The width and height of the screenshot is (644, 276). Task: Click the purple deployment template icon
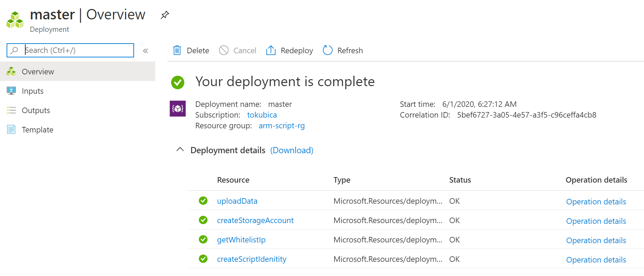(178, 109)
